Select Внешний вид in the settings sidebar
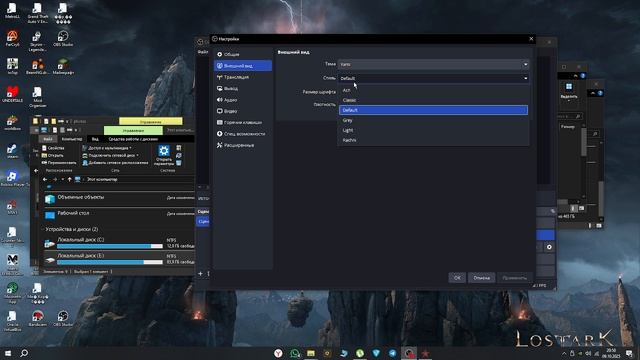This screenshot has width=640, height=360. [x=243, y=66]
